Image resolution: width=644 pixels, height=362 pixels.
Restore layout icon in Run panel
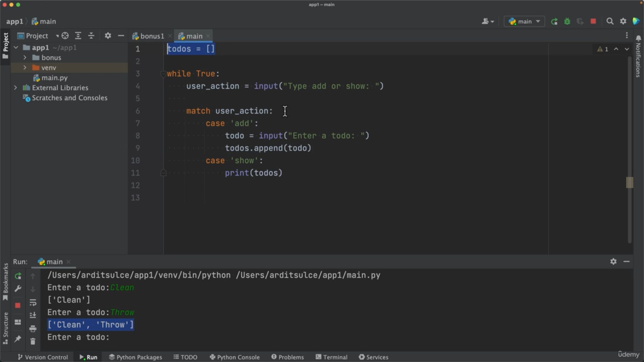(18, 322)
